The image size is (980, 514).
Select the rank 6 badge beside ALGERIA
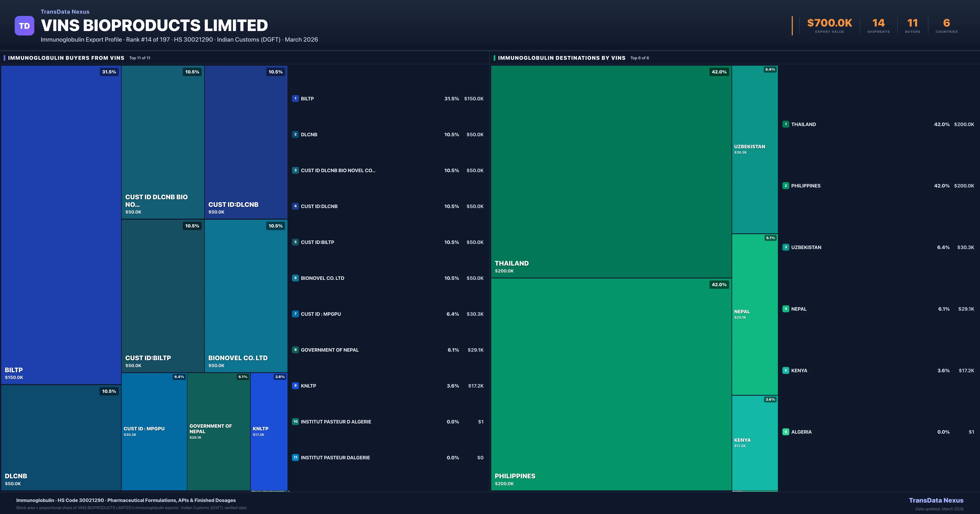point(786,432)
